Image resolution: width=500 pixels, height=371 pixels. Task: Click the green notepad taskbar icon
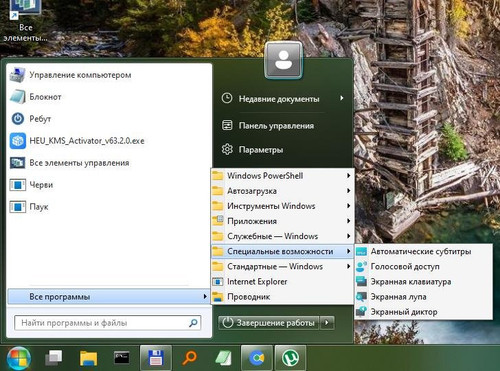[223, 358]
